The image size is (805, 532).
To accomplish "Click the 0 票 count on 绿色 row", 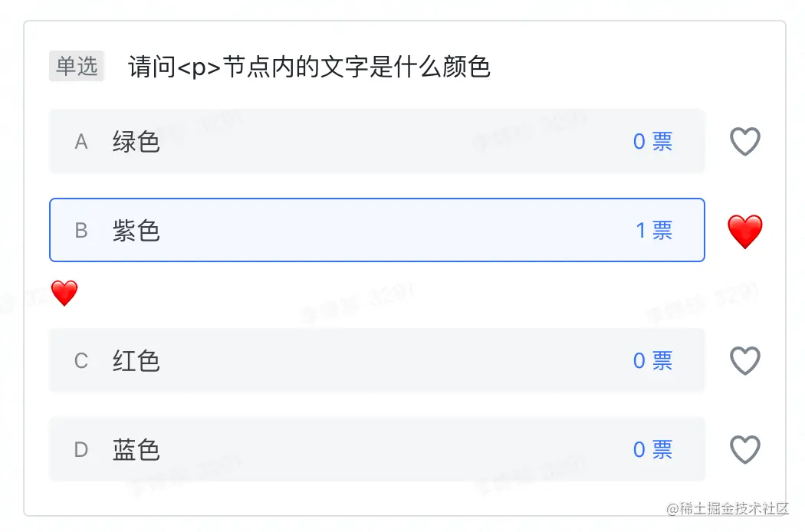I will pos(652,142).
